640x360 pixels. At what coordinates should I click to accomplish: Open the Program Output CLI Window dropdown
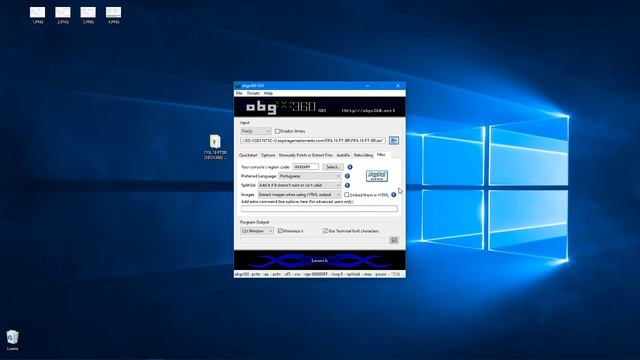[257, 231]
